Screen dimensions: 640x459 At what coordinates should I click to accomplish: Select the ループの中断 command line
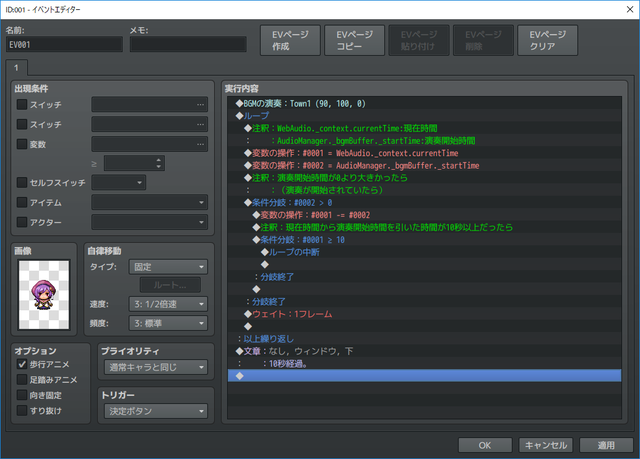point(424,252)
